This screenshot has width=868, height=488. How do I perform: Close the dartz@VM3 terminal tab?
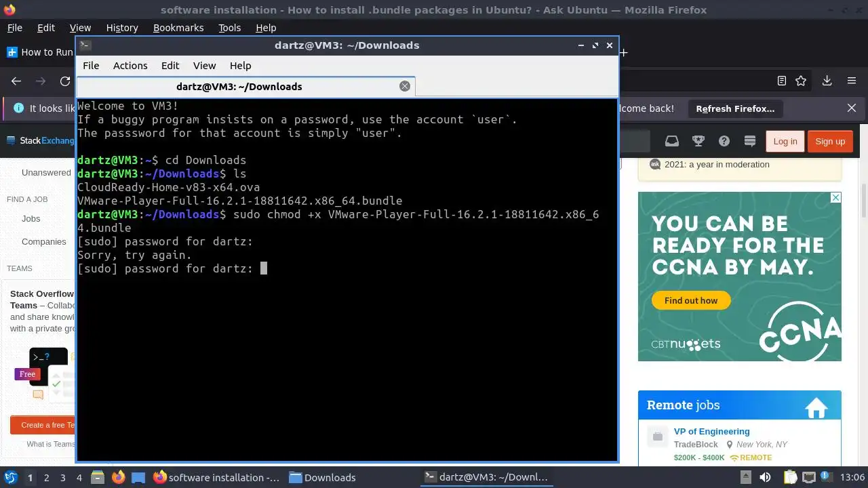(405, 86)
